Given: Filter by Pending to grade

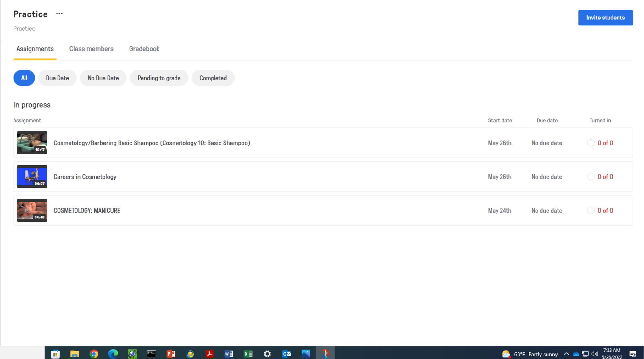Looking at the screenshot, I should (159, 78).
